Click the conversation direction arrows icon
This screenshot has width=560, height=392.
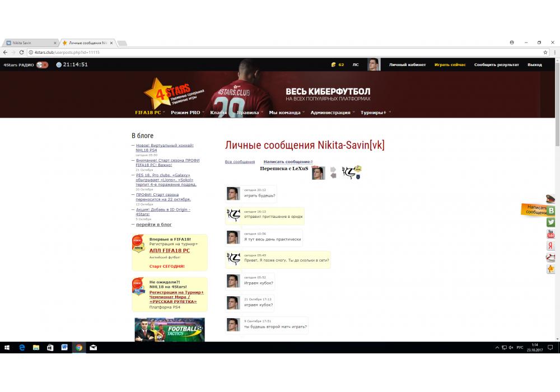tap(333, 172)
